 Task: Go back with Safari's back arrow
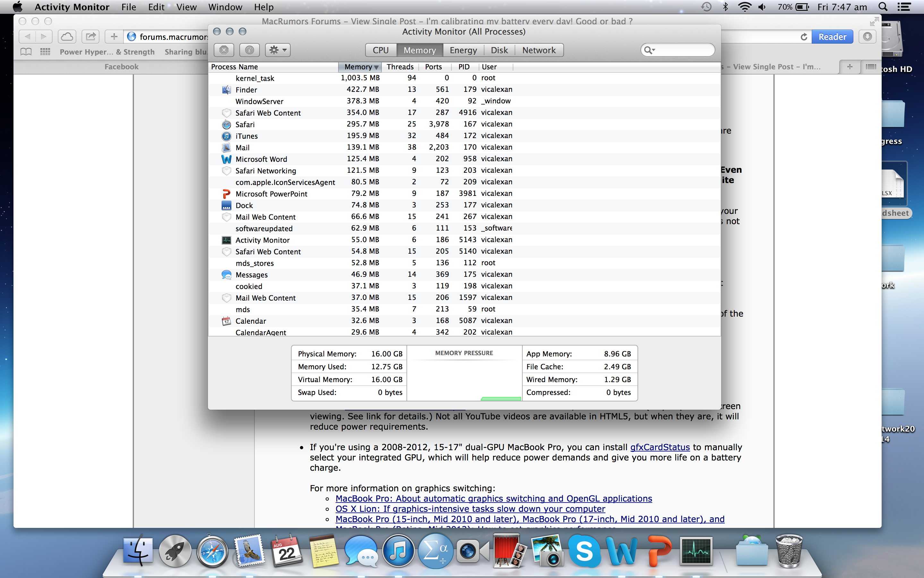(x=27, y=37)
